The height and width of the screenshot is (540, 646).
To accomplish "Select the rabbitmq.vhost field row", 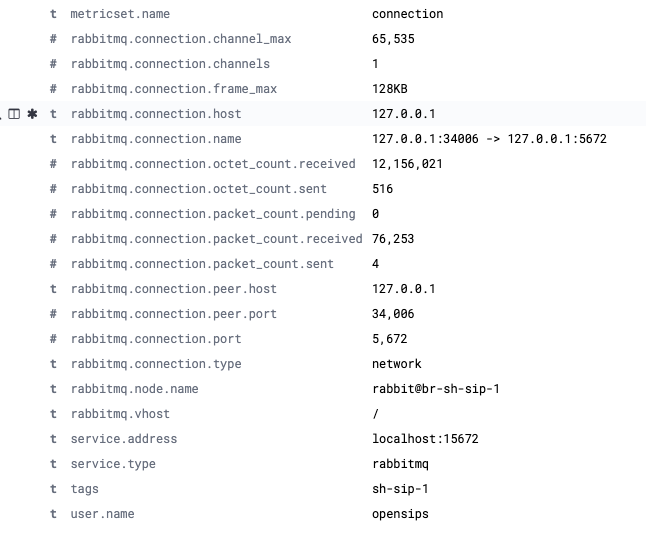I will (x=323, y=414).
